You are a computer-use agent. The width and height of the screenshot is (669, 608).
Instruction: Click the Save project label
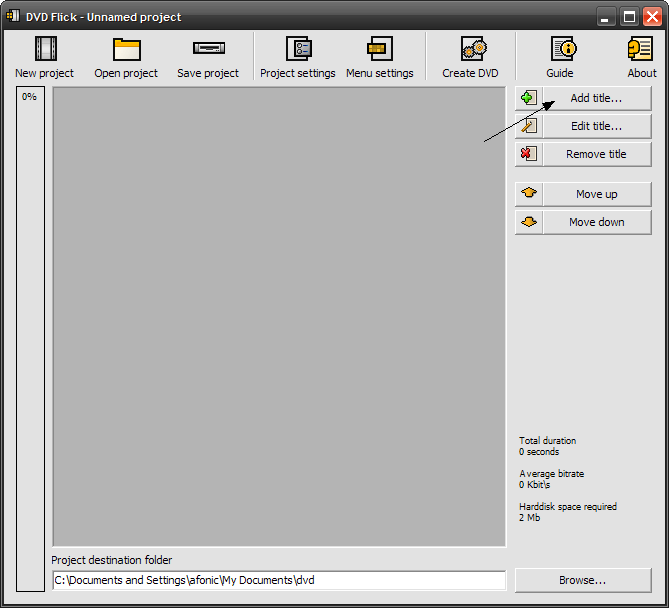pyautogui.click(x=208, y=73)
